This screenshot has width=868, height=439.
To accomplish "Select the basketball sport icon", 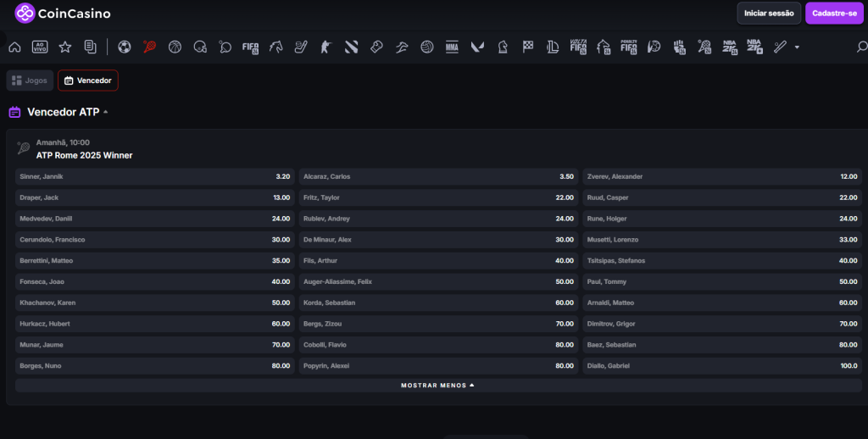I will click(x=175, y=47).
